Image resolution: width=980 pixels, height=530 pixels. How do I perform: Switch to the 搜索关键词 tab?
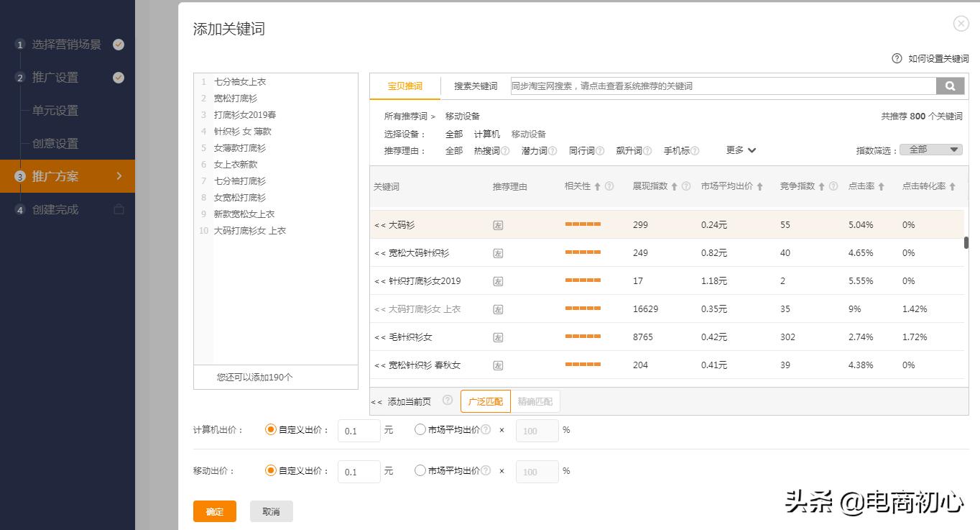tap(474, 85)
